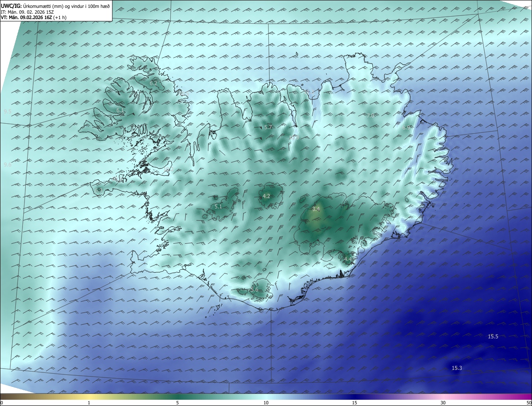Image resolution: width=532 pixels, height=406 pixels.
Task: Click the color scale label 0
Action: [x=2, y=403]
